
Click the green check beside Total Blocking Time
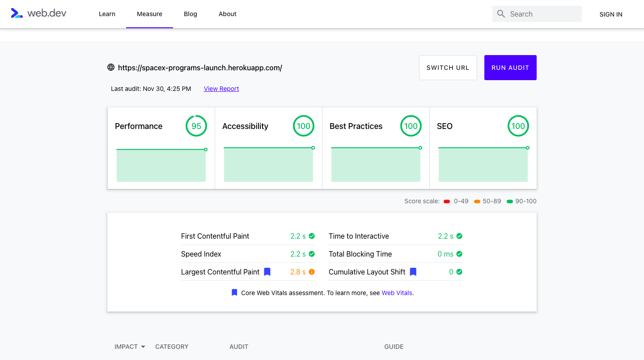459,254
